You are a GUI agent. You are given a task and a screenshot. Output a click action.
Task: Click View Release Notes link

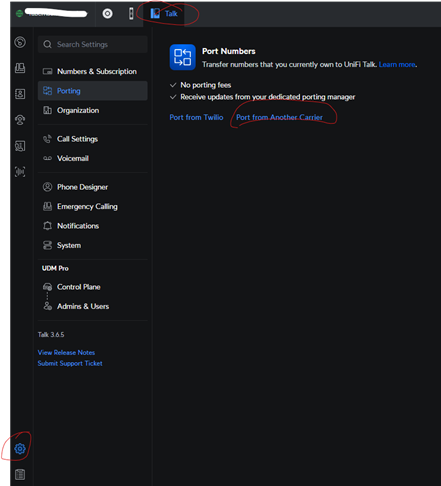click(66, 352)
